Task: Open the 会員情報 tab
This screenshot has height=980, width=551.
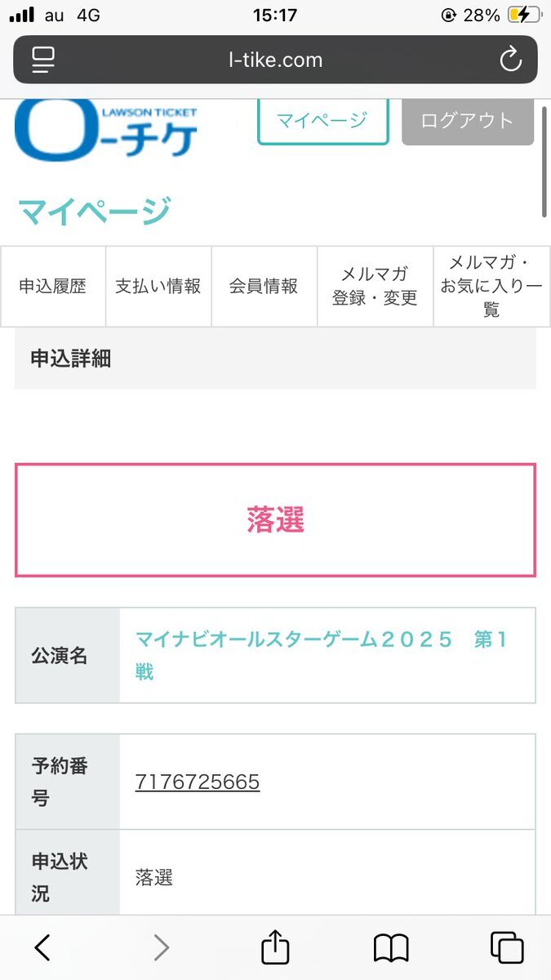Action: [264, 287]
